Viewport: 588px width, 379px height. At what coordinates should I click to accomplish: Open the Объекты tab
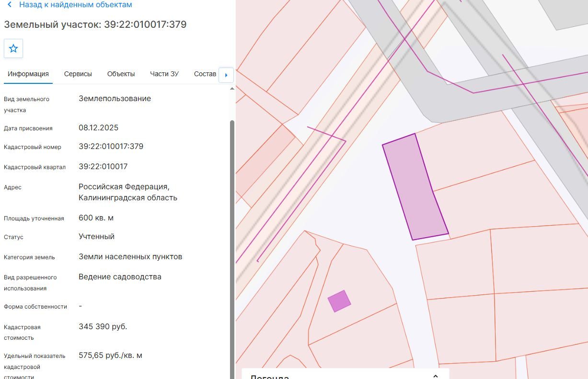(x=121, y=74)
